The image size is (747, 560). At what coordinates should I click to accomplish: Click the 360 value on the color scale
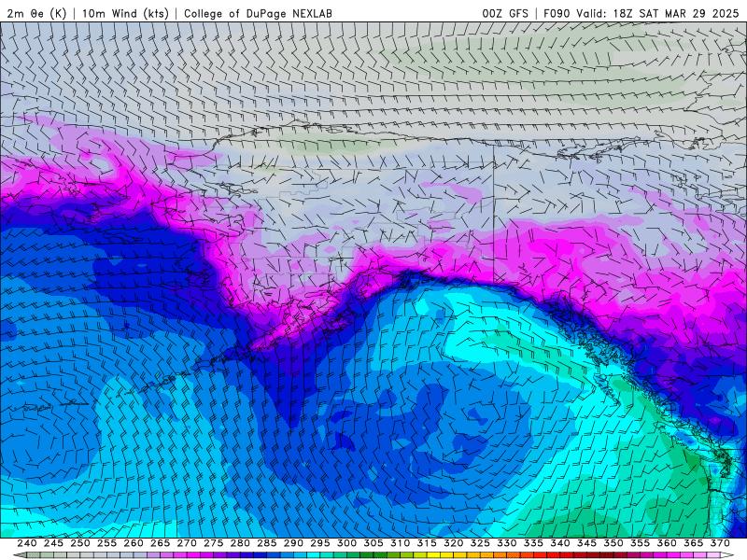(667, 543)
